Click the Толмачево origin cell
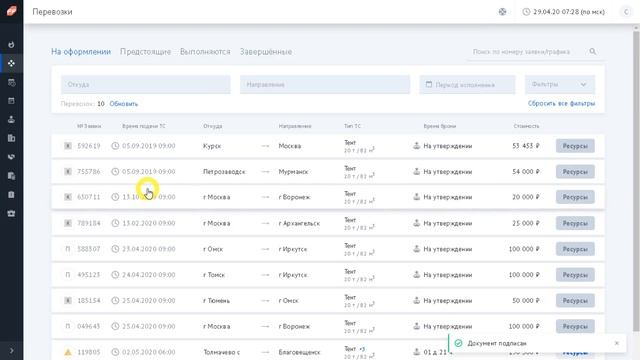This screenshot has height=360, width=640. click(x=222, y=352)
